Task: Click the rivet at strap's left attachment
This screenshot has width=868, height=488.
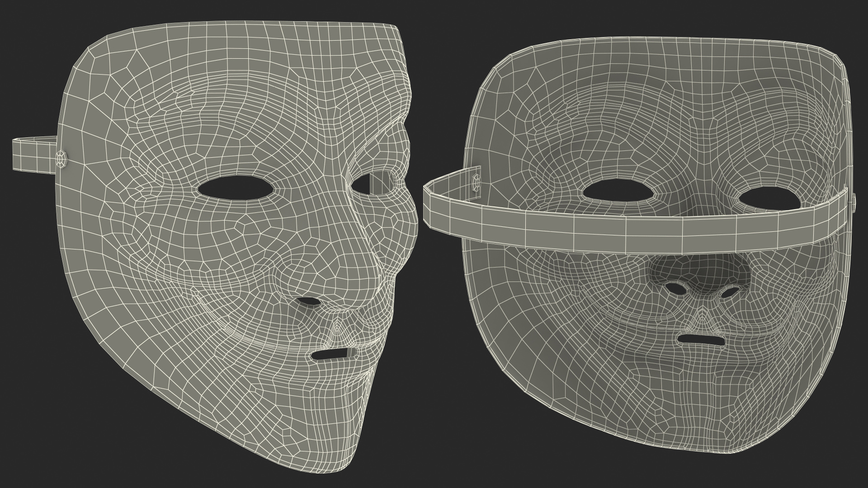Action: [x=477, y=183]
